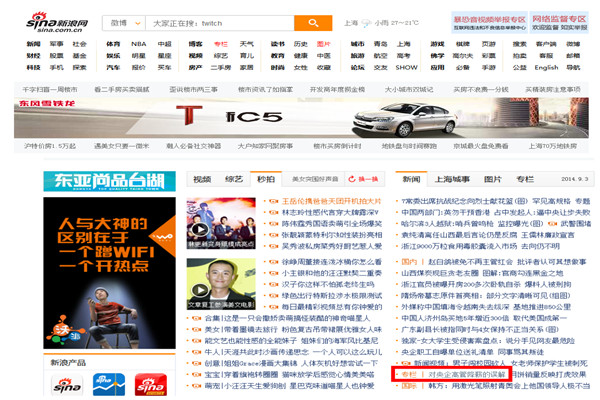Click video icon before 武警 headline
Viewport: 600px width, 400px height.
(x=552, y=224)
